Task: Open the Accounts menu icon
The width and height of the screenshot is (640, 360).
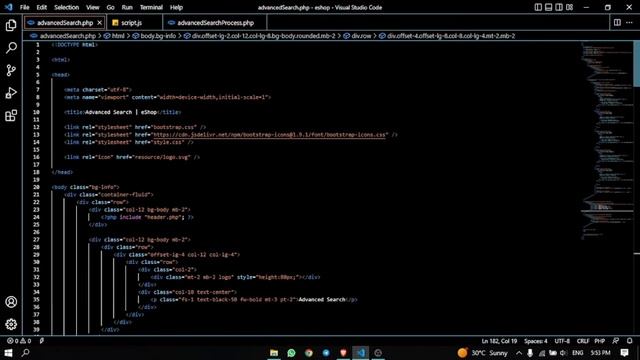Action: [11, 302]
